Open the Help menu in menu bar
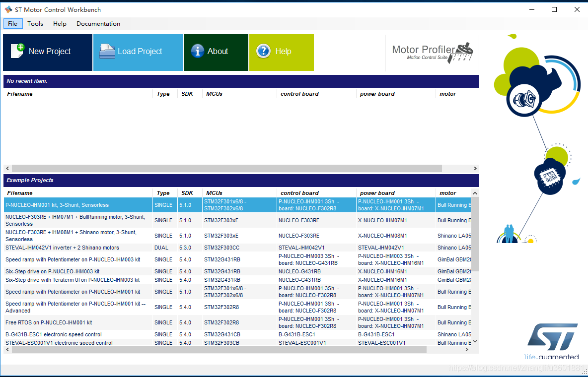 [60, 24]
